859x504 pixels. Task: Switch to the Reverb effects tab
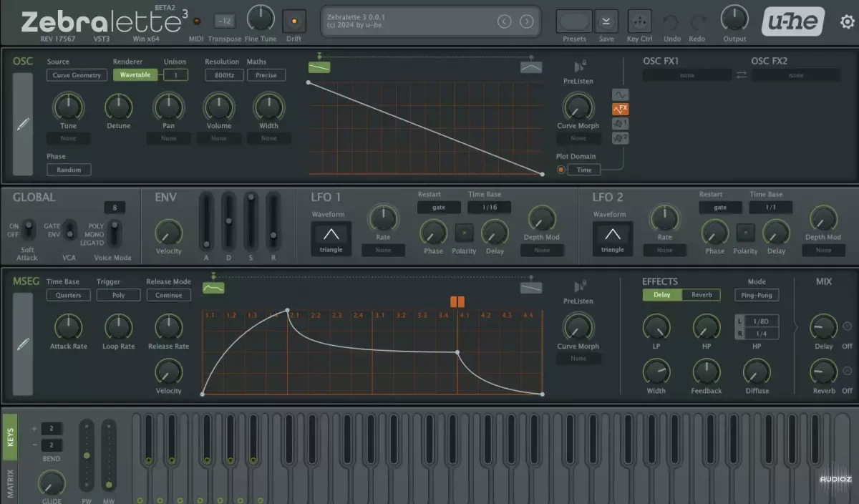(x=702, y=295)
